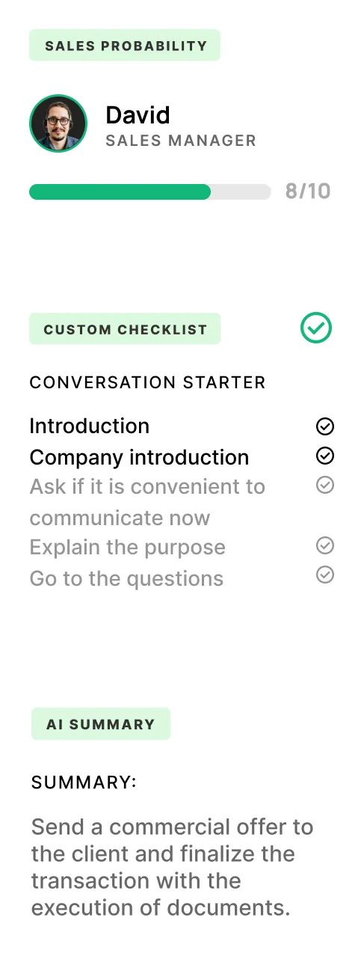Screen dimensions: 361x980
Task: Click the 8/10 score value
Action: 308,192
